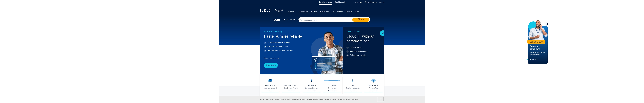Learn more about Web hosting

pyautogui.click(x=311, y=91)
